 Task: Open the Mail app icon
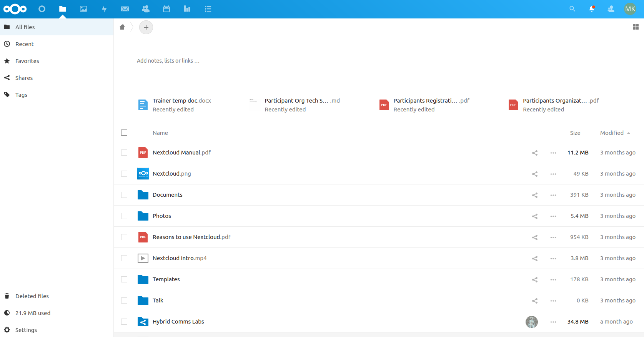pyautogui.click(x=125, y=9)
